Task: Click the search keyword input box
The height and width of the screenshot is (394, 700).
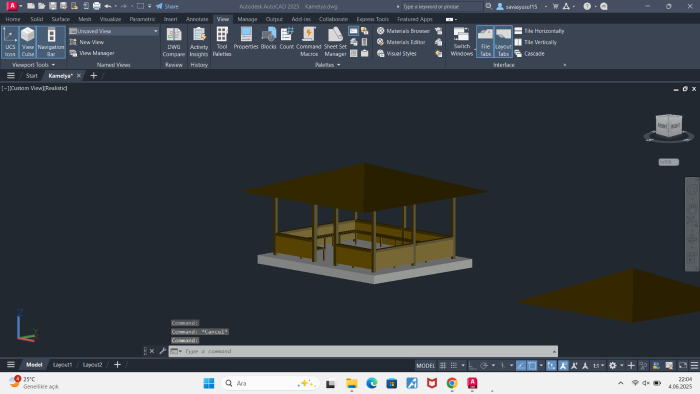Action: tap(442, 6)
